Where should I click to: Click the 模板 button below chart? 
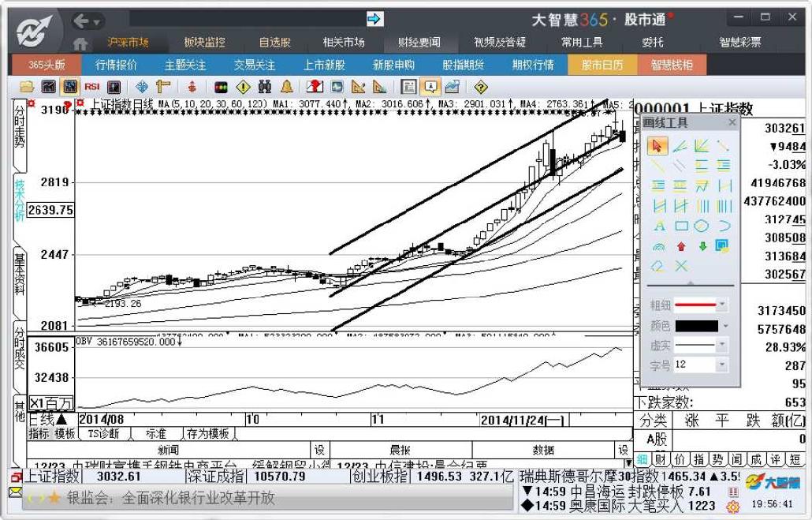[65, 433]
